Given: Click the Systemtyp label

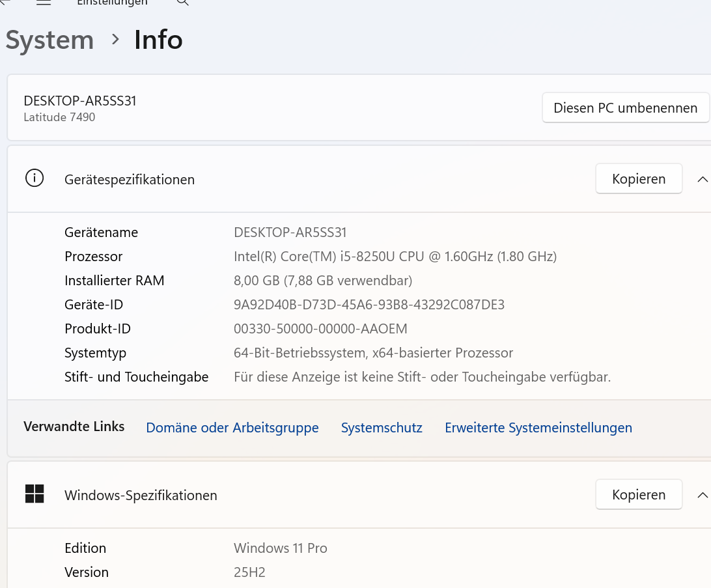Looking at the screenshot, I should pyautogui.click(x=95, y=353).
